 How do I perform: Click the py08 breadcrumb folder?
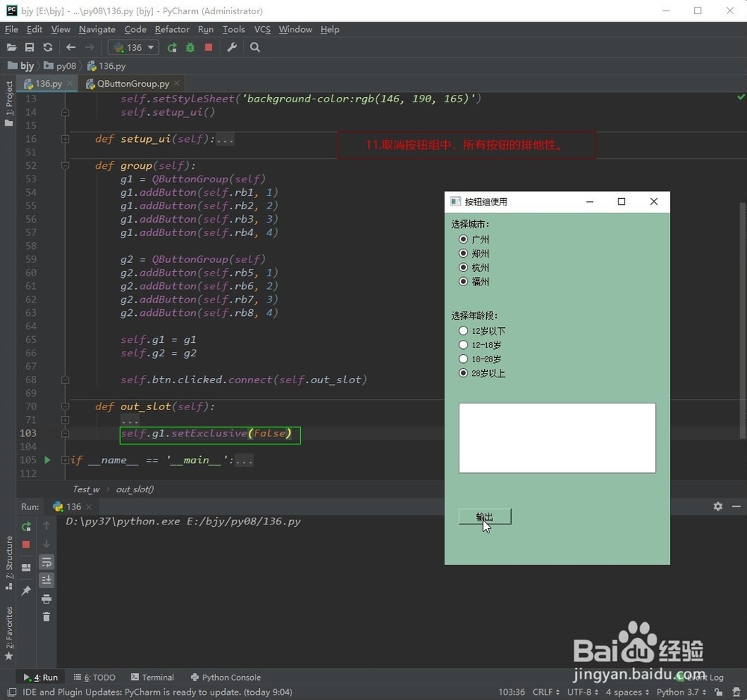coord(60,66)
